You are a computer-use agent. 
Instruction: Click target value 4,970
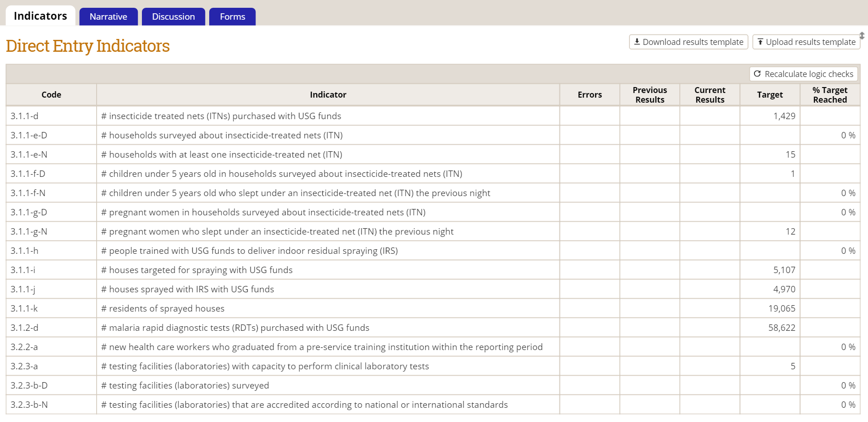(x=784, y=289)
